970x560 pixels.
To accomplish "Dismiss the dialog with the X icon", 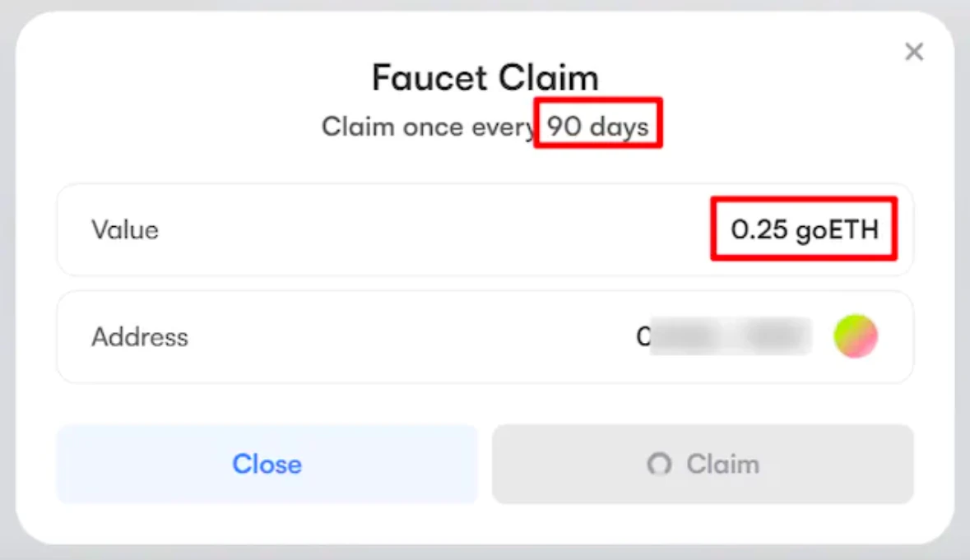I will pyautogui.click(x=914, y=53).
